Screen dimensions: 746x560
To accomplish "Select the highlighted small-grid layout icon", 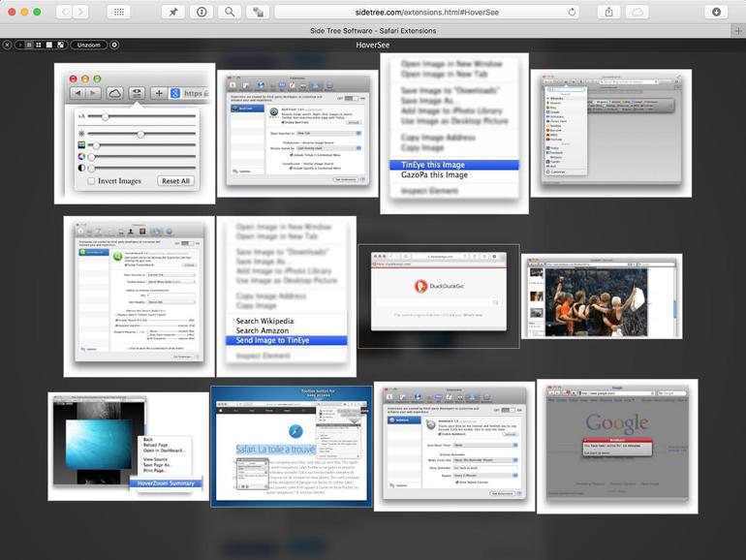I will click(29, 45).
